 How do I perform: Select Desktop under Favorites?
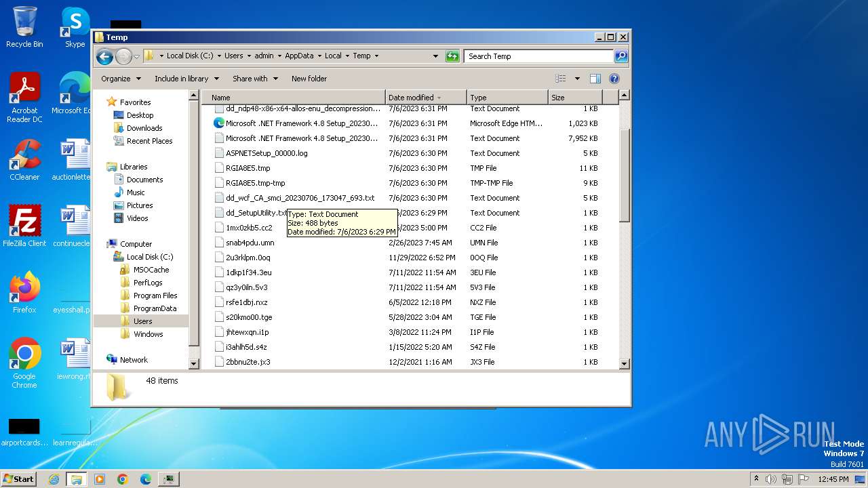pos(140,115)
